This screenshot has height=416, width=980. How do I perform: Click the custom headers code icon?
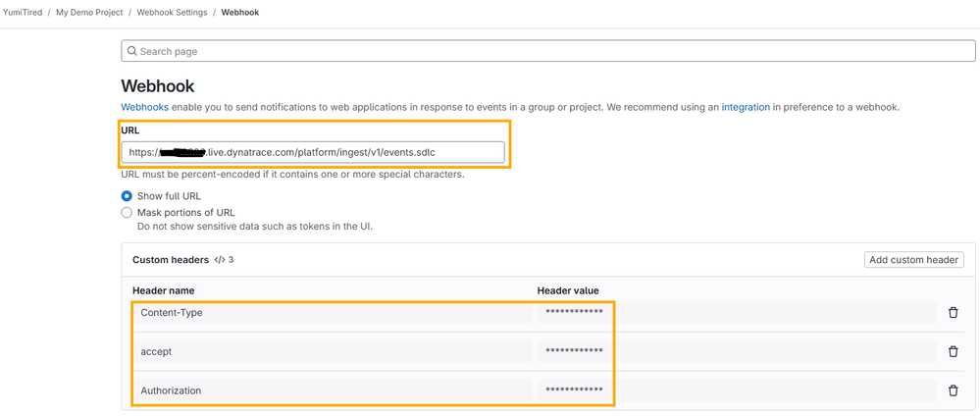(x=220, y=260)
